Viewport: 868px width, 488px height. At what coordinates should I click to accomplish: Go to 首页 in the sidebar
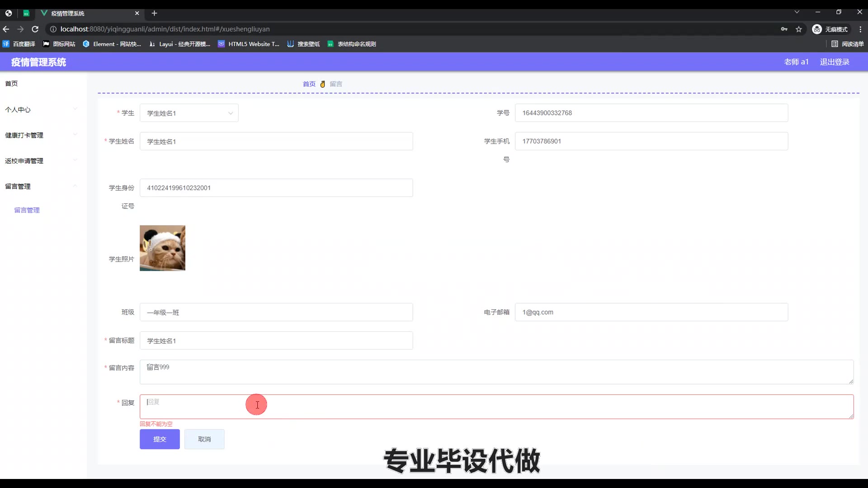tap(11, 84)
